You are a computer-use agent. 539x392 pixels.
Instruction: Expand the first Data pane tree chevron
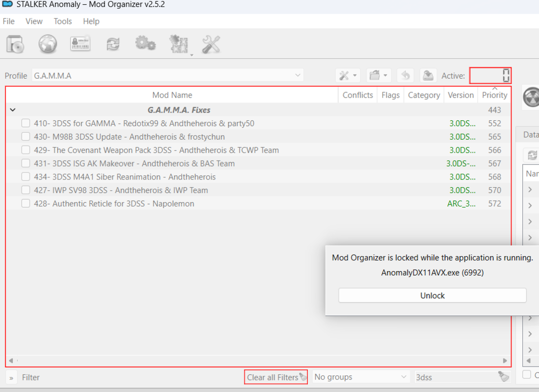[x=530, y=189]
